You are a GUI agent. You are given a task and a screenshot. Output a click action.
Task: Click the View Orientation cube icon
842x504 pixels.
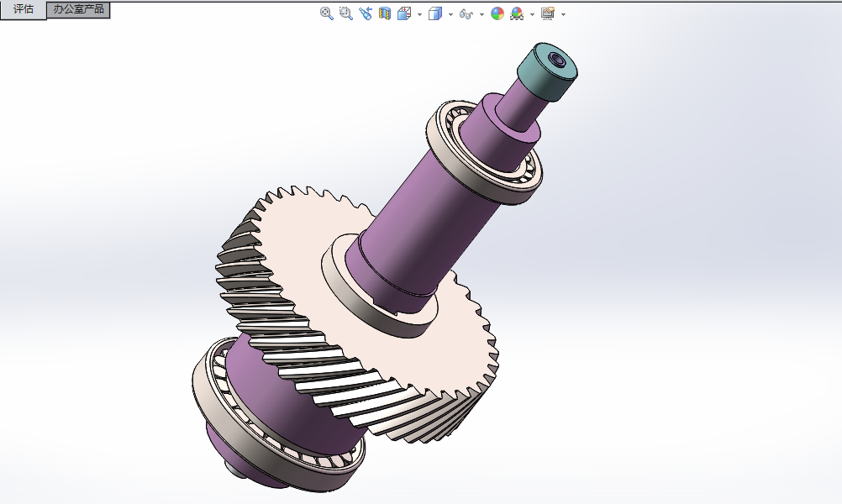pyautogui.click(x=404, y=13)
